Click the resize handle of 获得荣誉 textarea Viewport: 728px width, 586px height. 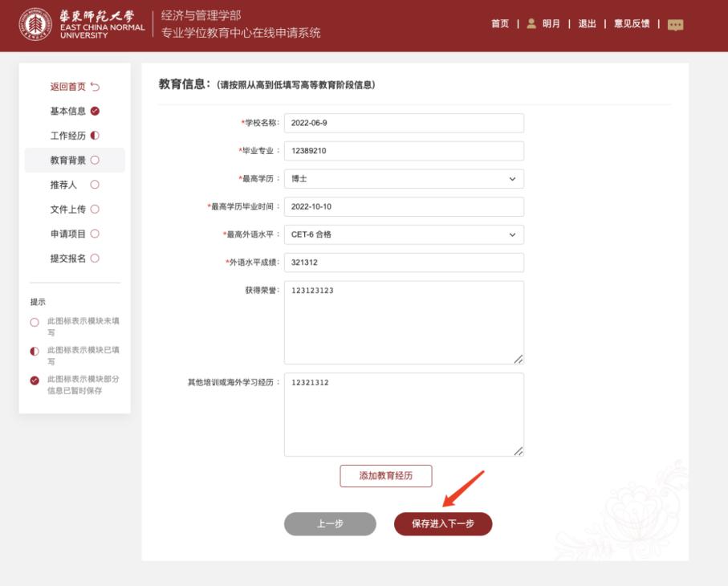click(519, 359)
